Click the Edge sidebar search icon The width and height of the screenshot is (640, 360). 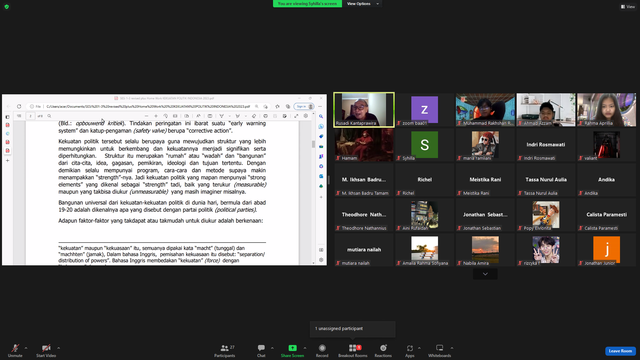click(321, 116)
